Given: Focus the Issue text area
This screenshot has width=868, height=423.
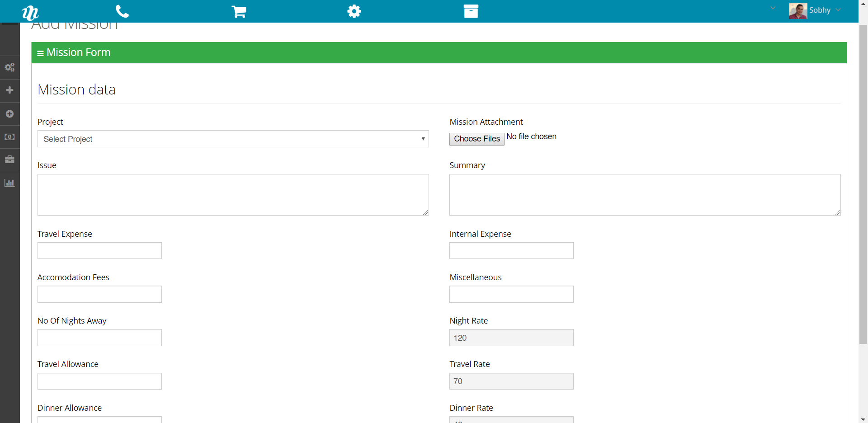Looking at the screenshot, I should tap(233, 194).
